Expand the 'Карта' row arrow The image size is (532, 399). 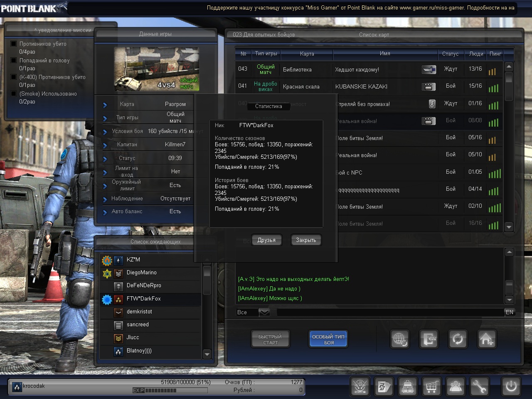(105, 105)
